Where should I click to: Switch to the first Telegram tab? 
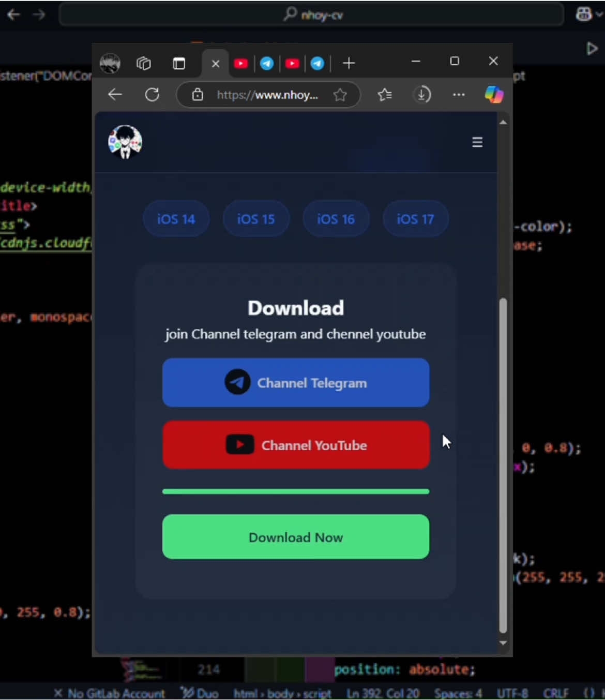[267, 64]
